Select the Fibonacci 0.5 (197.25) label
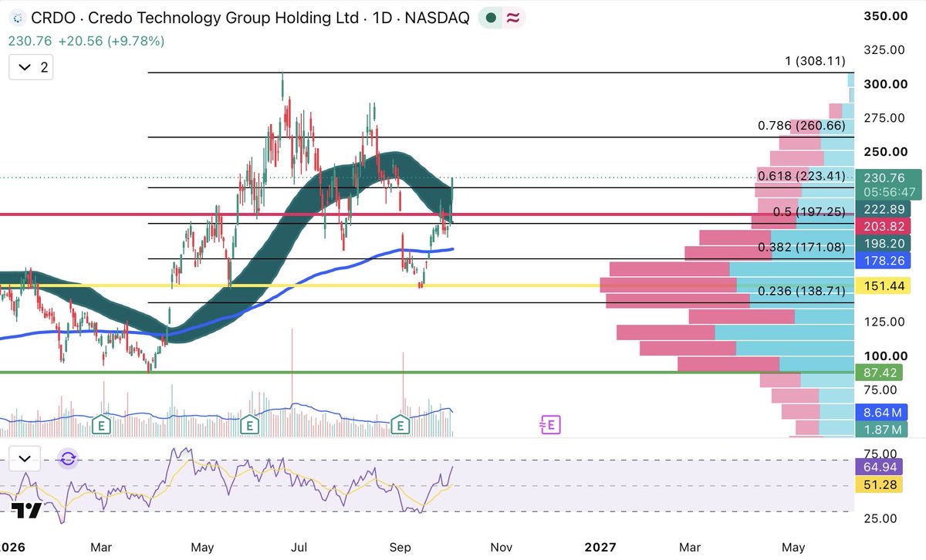This screenshot has width=926, height=560. coord(809,212)
